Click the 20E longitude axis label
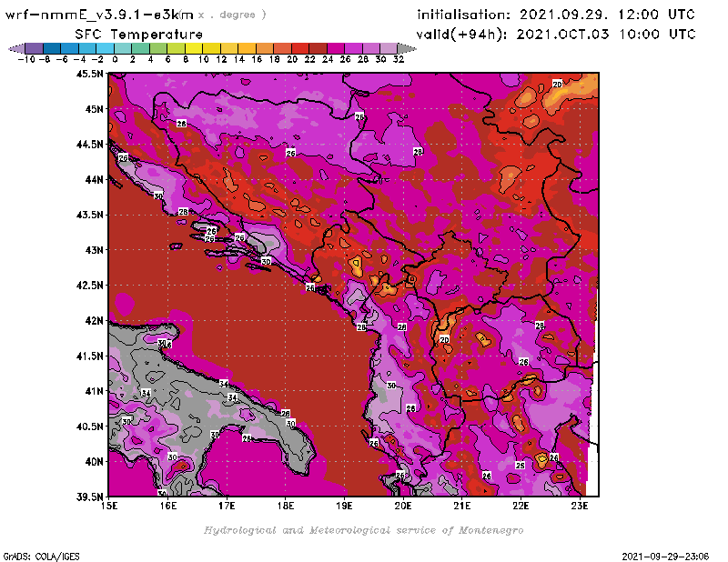Viewport: 728px width, 562px height. [403, 506]
